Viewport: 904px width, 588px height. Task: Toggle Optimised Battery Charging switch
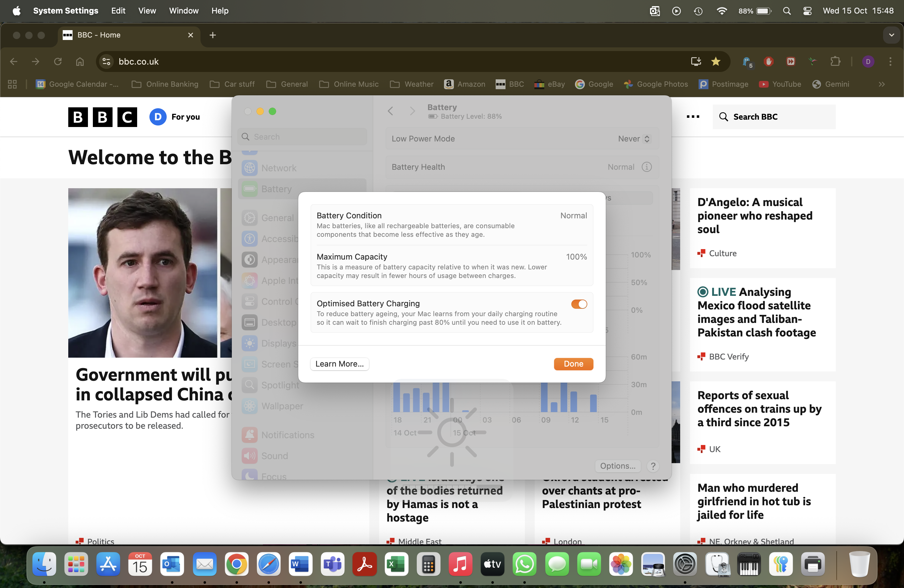[579, 304]
